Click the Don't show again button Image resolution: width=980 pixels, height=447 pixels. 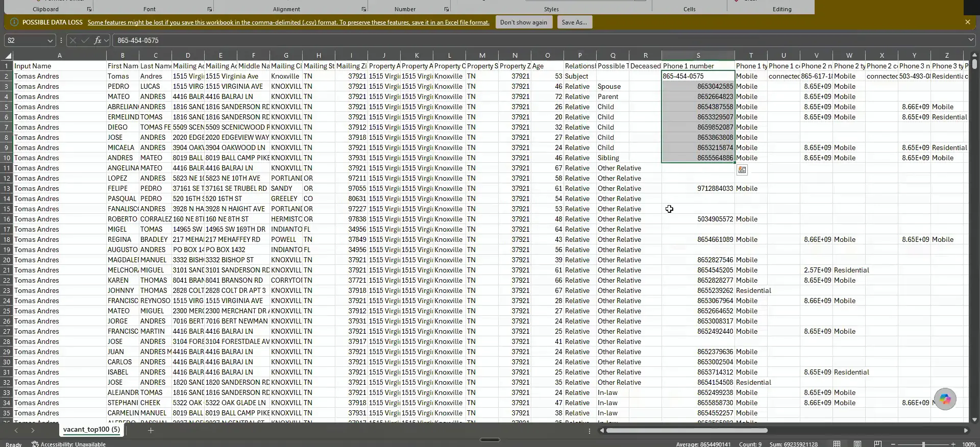pyautogui.click(x=523, y=22)
